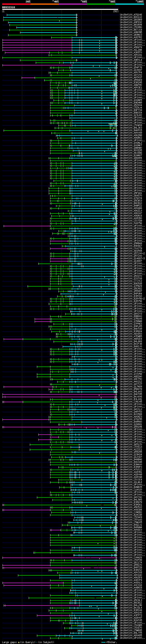Select the UniRef100_Q23LR2 label
146x644 pixels.
[x=131, y=115]
